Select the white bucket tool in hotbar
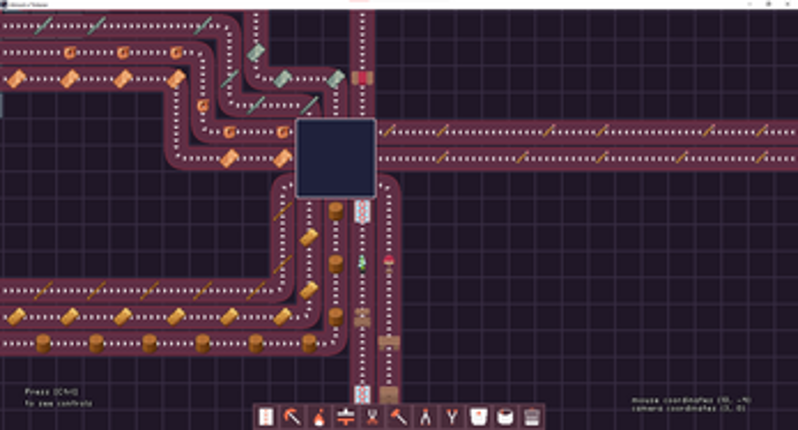This screenshot has width=798, height=430. [478, 417]
